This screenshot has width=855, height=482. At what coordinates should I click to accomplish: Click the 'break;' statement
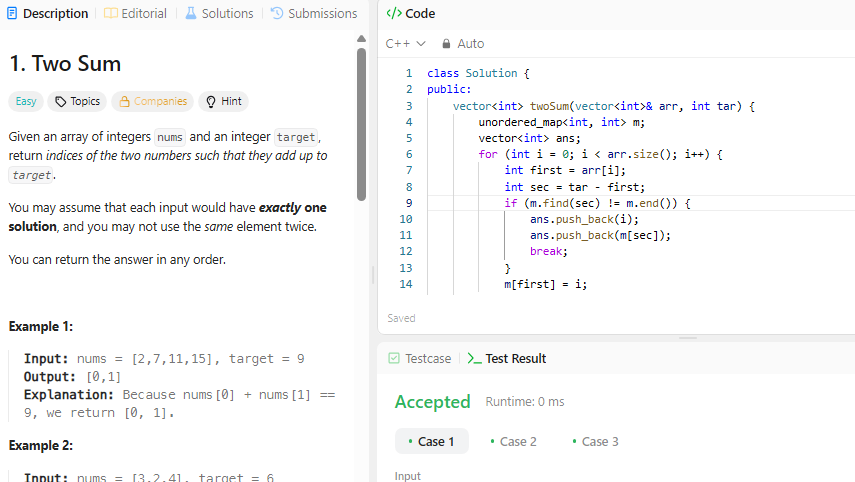coord(549,251)
